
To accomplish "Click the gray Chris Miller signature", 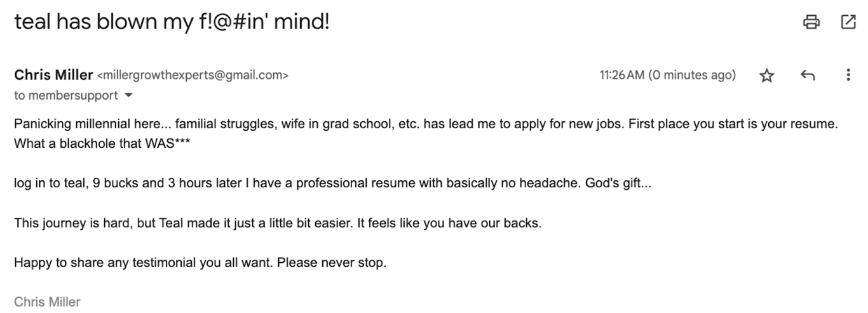I will click(47, 302).
